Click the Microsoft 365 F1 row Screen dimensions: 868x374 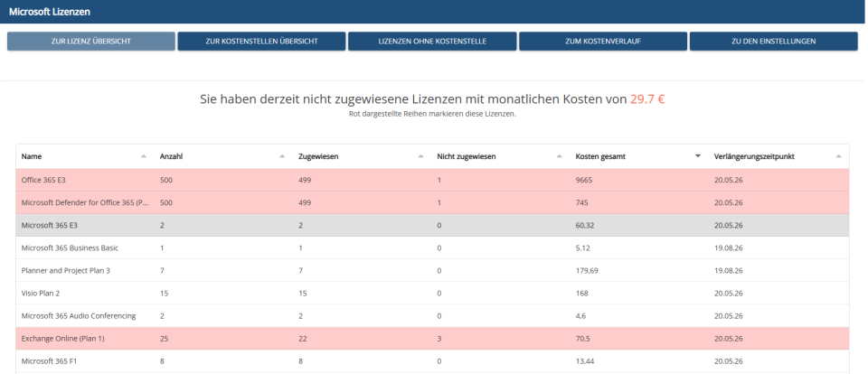(52, 360)
